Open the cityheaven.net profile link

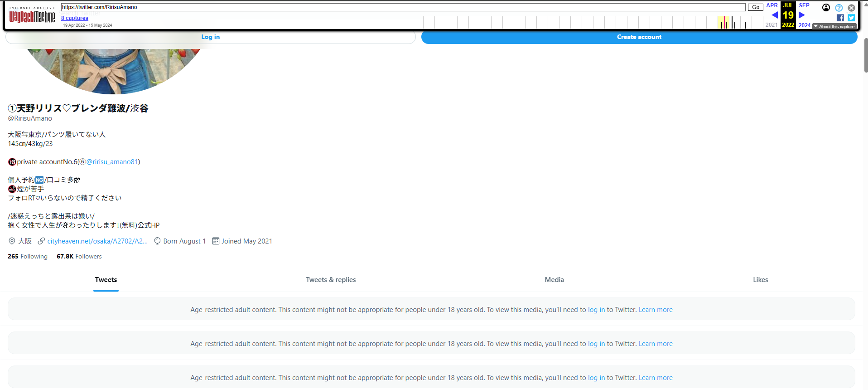(97, 241)
